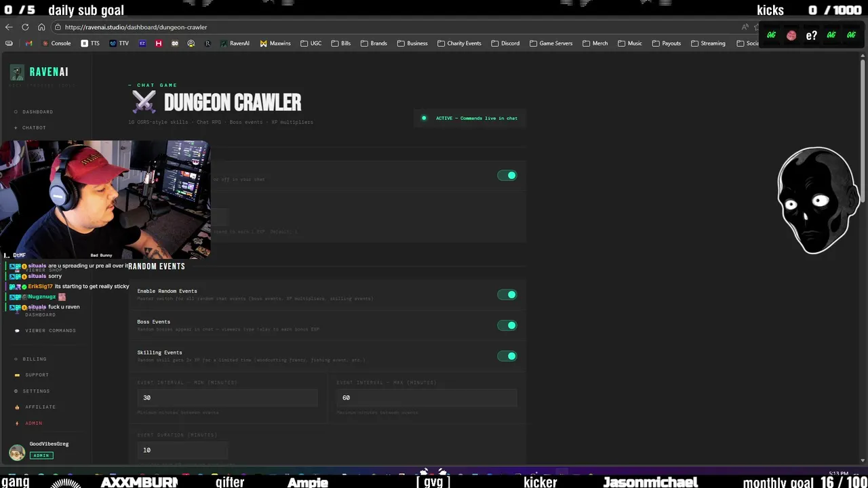The width and height of the screenshot is (868, 488).
Task: Expand the Game Servers bookmarks folder
Action: point(551,43)
